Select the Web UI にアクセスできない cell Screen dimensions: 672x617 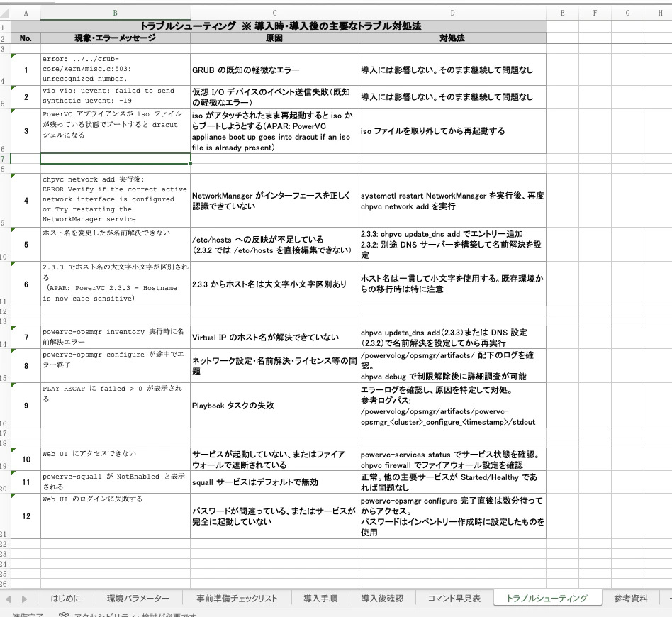116,460
